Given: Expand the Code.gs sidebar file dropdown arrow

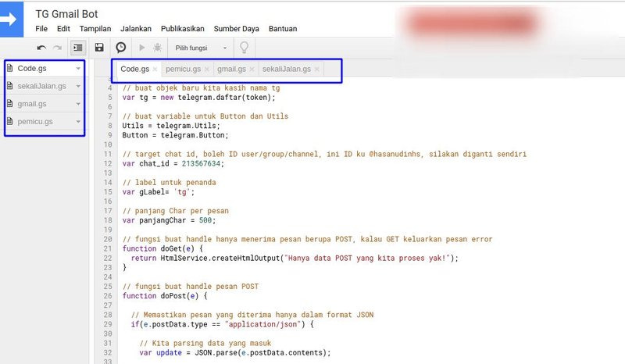Looking at the screenshot, I should [x=78, y=68].
